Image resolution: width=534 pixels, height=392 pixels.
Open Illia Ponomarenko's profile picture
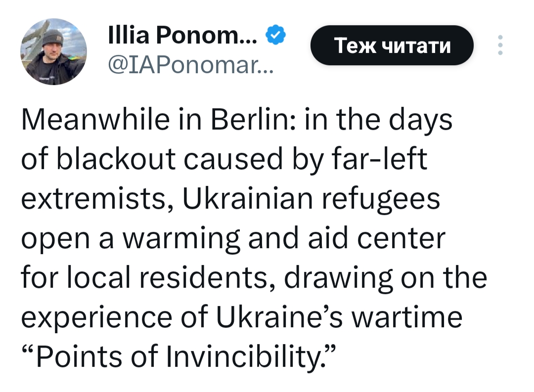(x=53, y=52)
